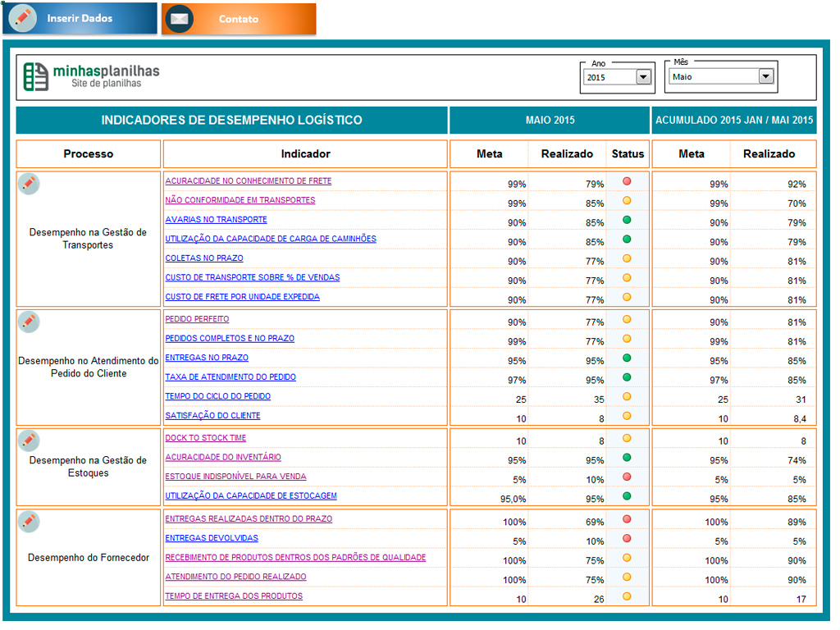Click the Status column header
The height and width of the screenshot is (630, 840).
(x=628, y=153)
